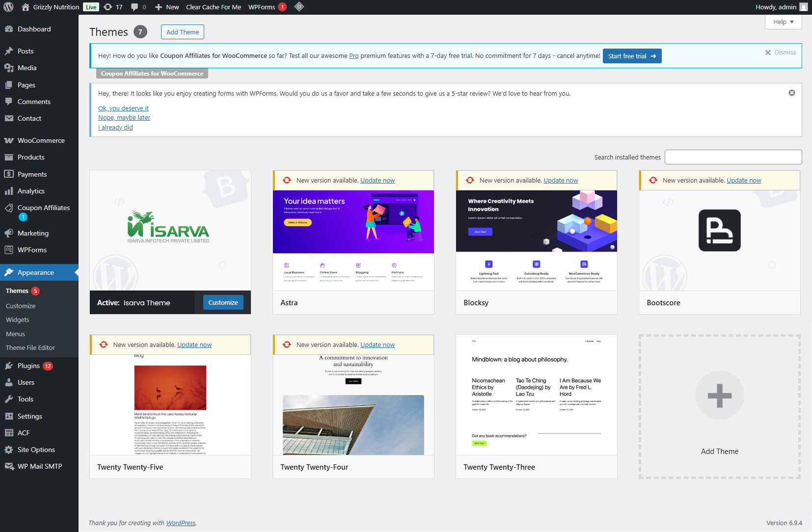Click the diamond icon in admin bar

point(299,7)
